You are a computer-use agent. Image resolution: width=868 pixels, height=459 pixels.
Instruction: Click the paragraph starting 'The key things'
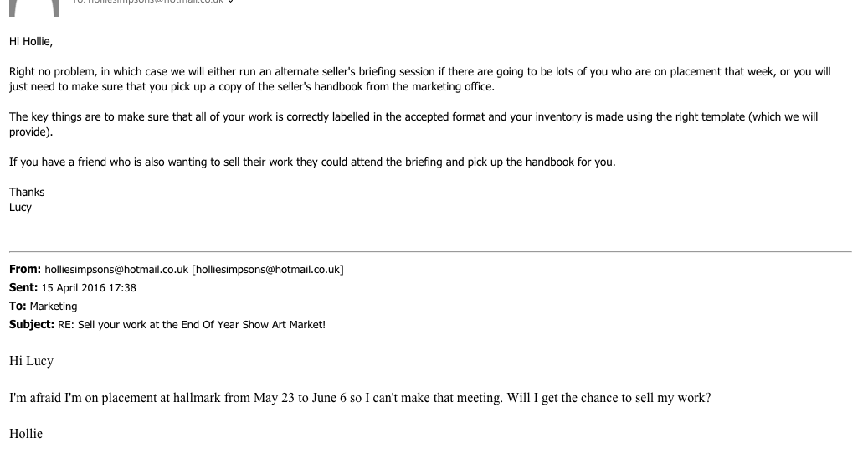(413, 125)
